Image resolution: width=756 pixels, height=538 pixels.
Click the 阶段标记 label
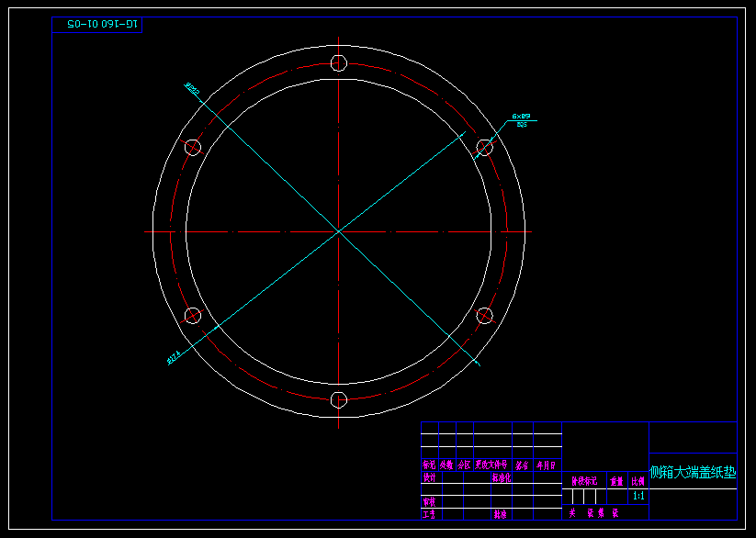click(584, 481)
